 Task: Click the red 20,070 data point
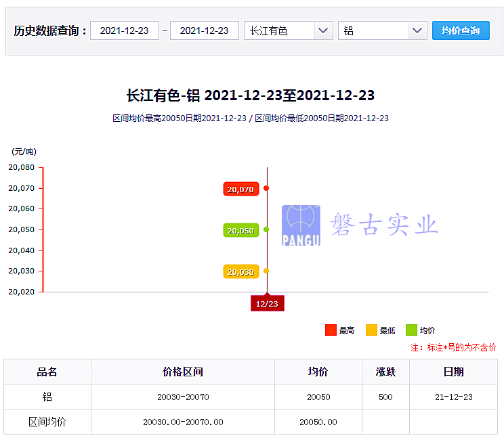[266, 188]
